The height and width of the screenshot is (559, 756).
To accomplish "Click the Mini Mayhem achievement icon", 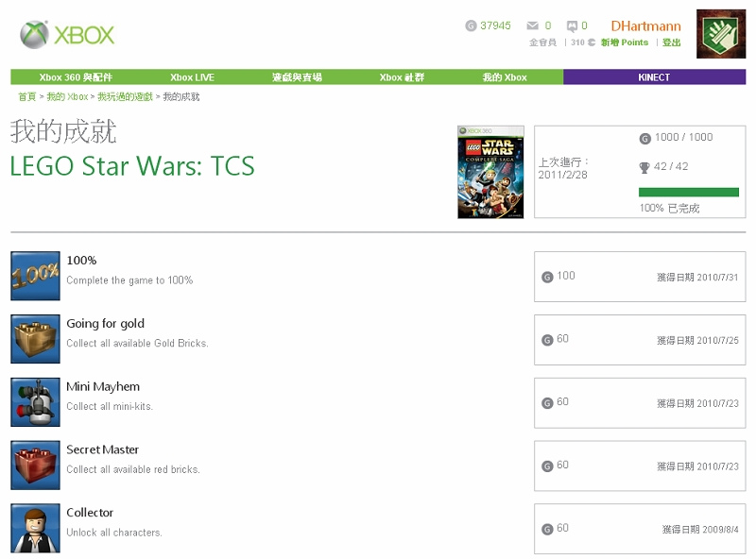I will coord(35,402).
